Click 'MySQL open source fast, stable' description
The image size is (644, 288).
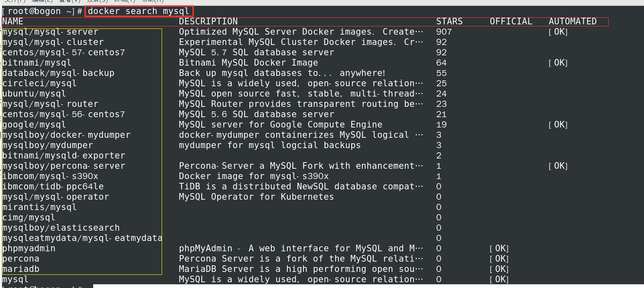point(301,94)
